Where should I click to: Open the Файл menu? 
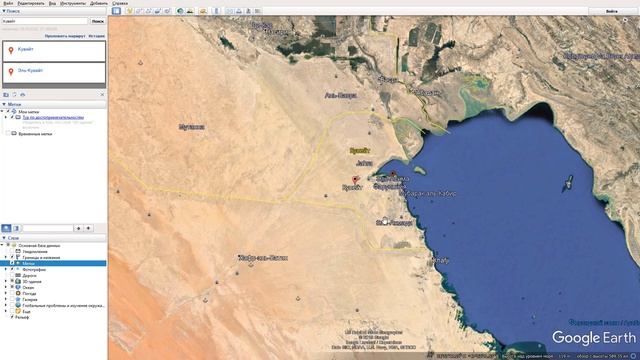(x=8, y=3)
